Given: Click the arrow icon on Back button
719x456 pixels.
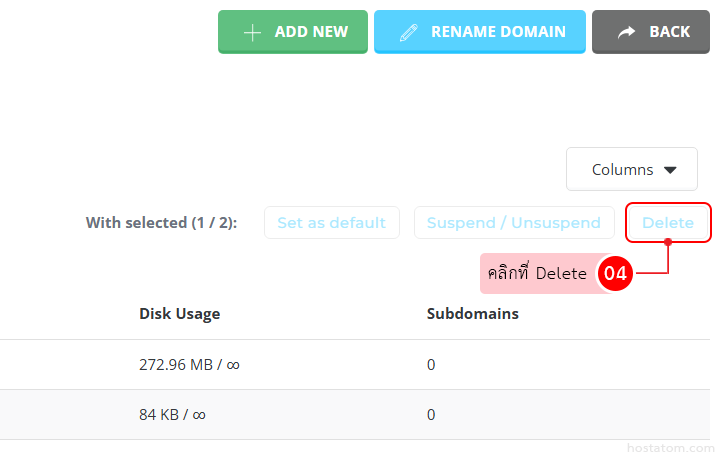Looking at the screenshot, I should click(x=626, y=32).
